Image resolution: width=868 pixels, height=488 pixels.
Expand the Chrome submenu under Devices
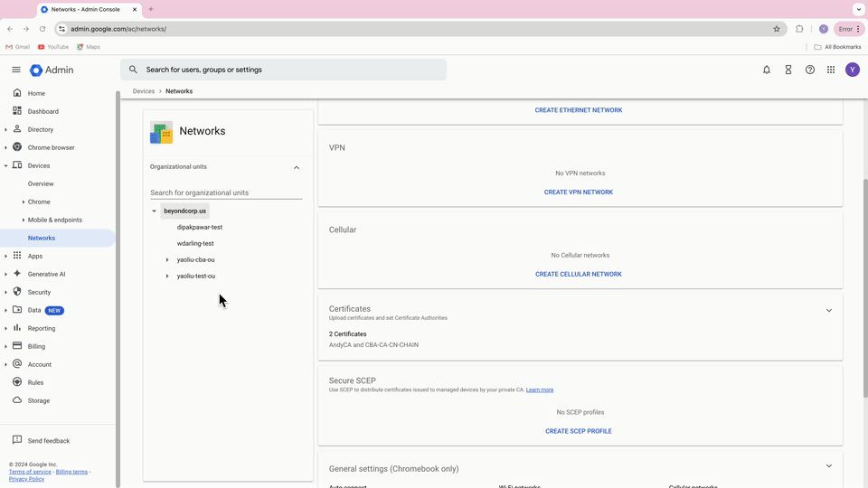[x=24, y=202]
